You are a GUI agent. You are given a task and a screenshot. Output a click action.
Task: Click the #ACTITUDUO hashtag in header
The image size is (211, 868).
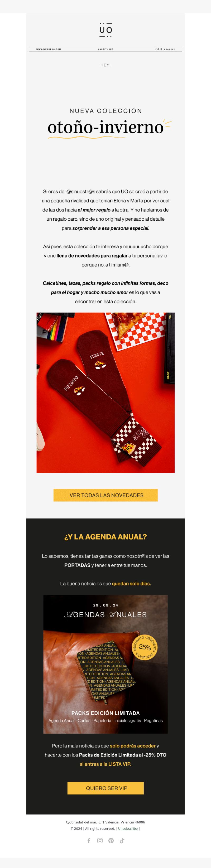pos(105,49)
